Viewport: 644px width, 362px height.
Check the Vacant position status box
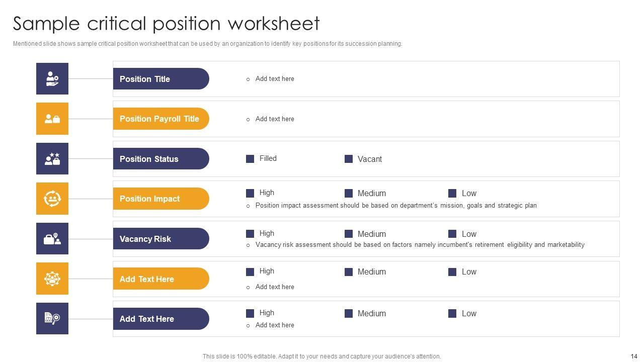349,159
